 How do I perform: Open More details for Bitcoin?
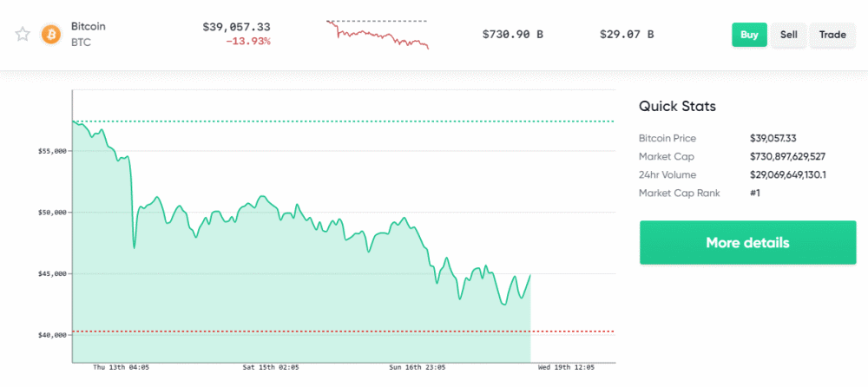pos(747,242)
